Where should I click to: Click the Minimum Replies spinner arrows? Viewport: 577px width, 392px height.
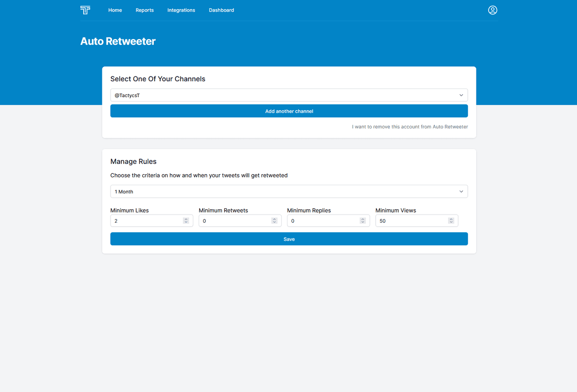[363, 221]
